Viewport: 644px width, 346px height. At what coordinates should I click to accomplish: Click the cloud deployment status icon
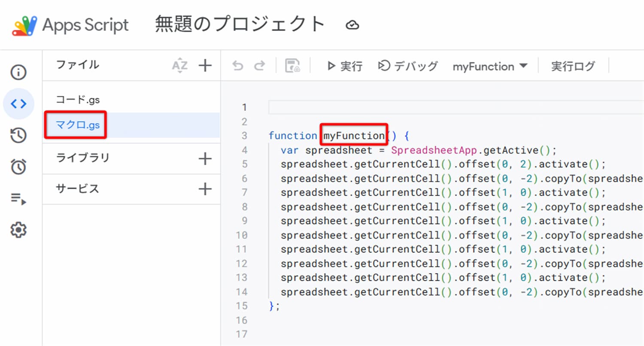coord(353,25)
